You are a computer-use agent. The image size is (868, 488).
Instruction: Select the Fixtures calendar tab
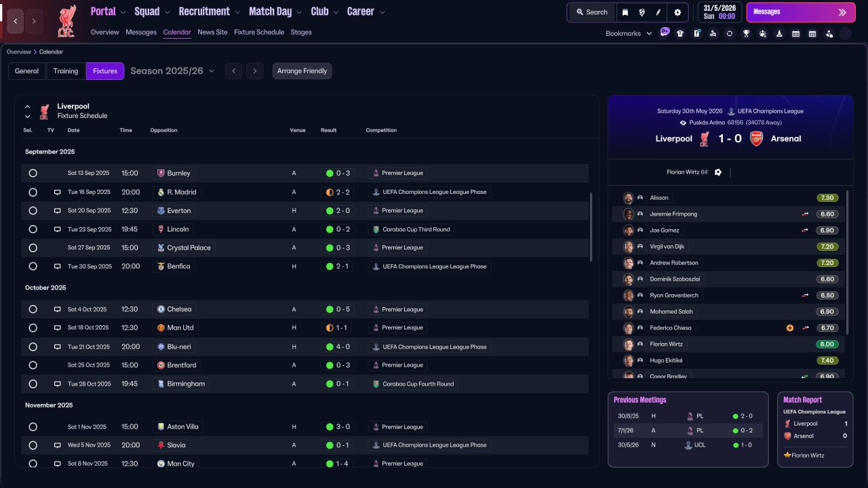click(x=105, y=71)
